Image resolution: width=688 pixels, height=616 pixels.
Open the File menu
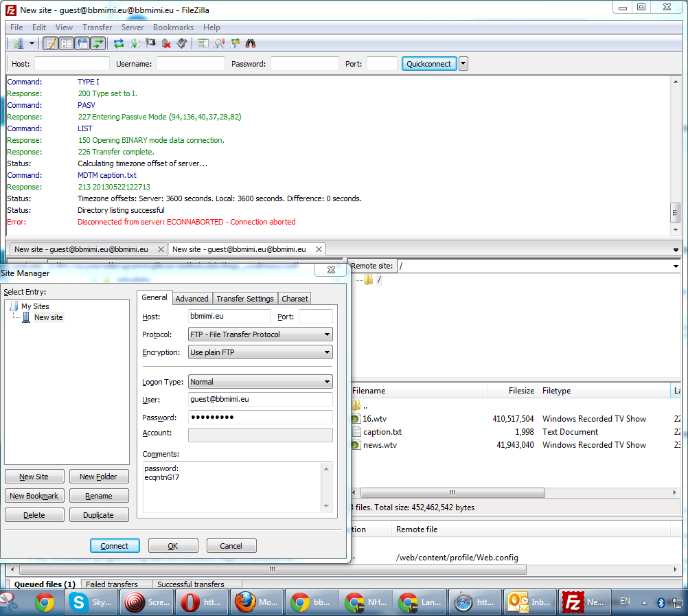(16, 27)
